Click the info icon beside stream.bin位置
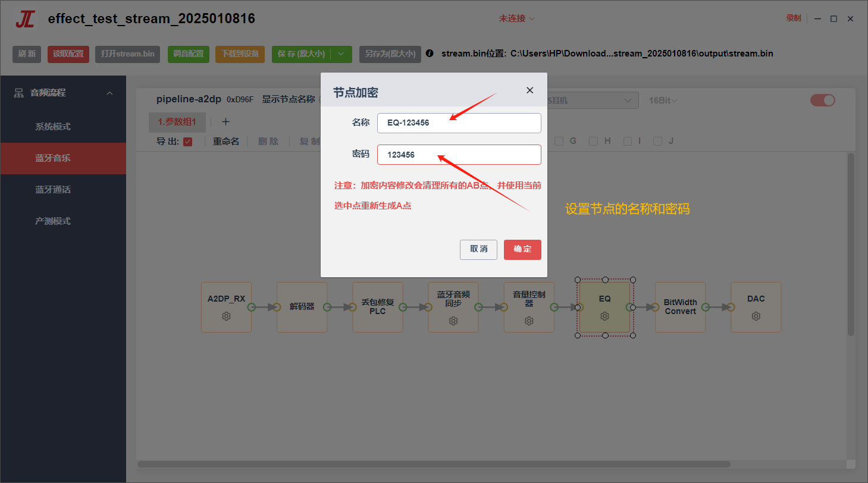 click(x=430, y=54)
